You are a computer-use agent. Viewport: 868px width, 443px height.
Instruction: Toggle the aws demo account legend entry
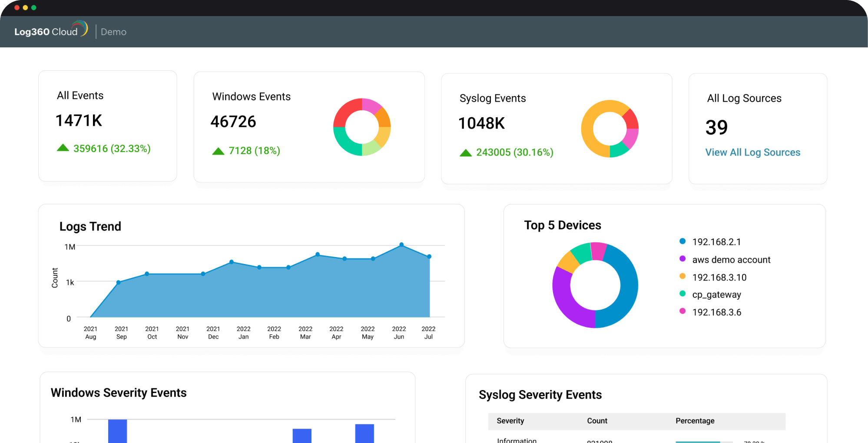click(x=731, y=260)
